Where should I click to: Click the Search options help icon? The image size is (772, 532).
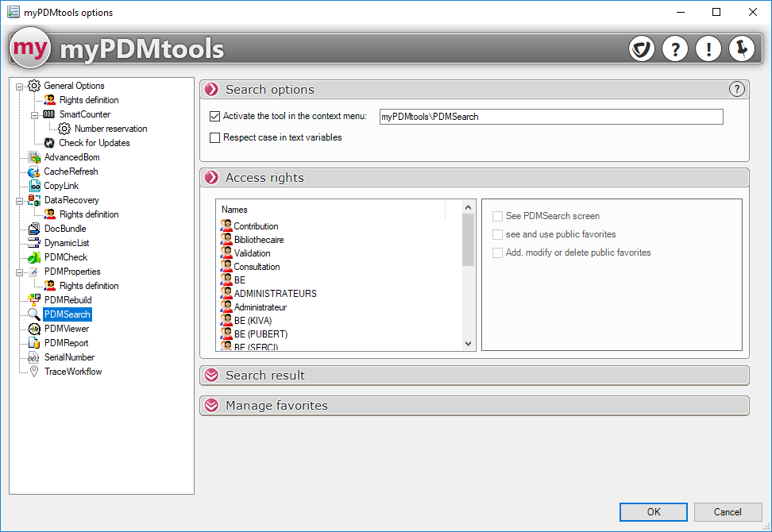(x=737, y=89)
